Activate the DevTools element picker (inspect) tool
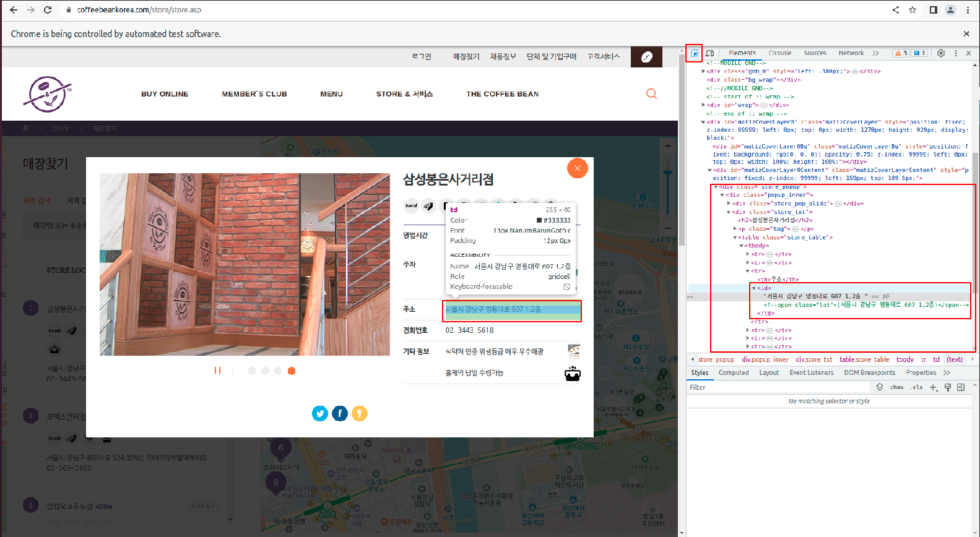The height and width of the screenshot is (537, 980). pos(694,53)
